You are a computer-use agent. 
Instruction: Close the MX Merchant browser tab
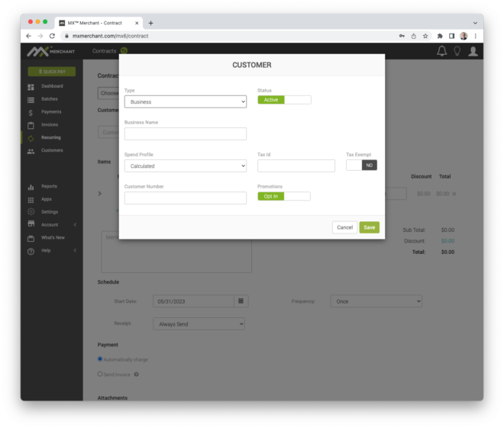click(137, 23)
